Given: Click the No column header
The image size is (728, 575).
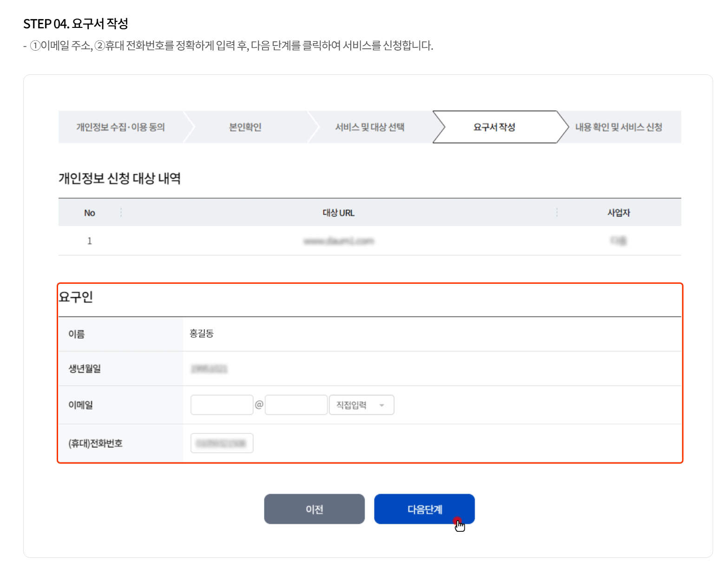Looking at the screenshot, I should pyautogui.click(x=89, y=212).
